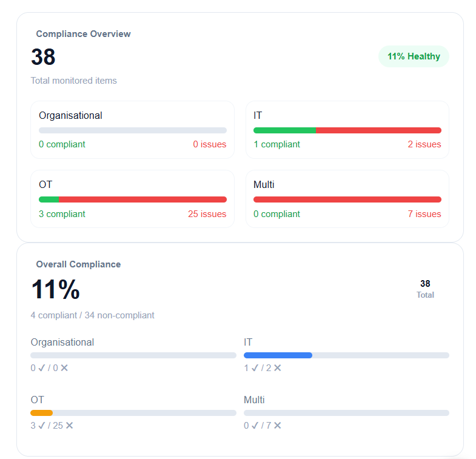
Task: Click the cross icon under Multi overall bar
Action: (x=278, y=425)
